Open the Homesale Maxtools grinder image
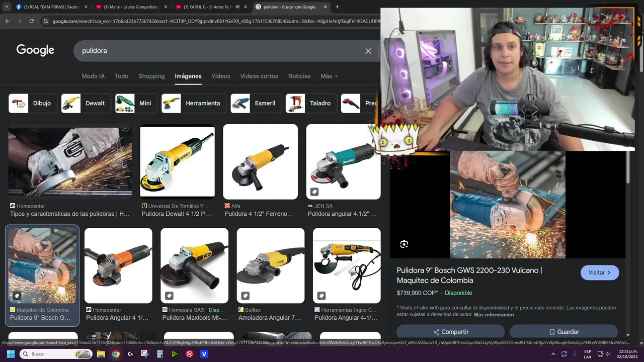This screenshot has width=644, height=362. (194, 265)
